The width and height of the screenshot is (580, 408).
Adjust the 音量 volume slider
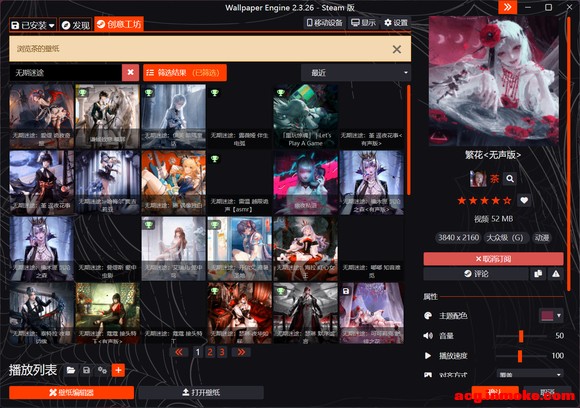[x=521, y=336]
